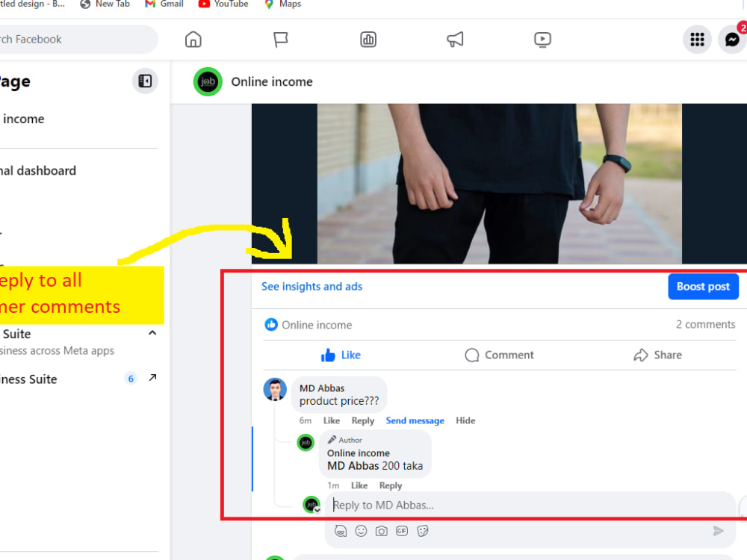This screenshot has width=747, height=560.
Task: Open the apps grid menu icon
Action: tap(697, 40)
